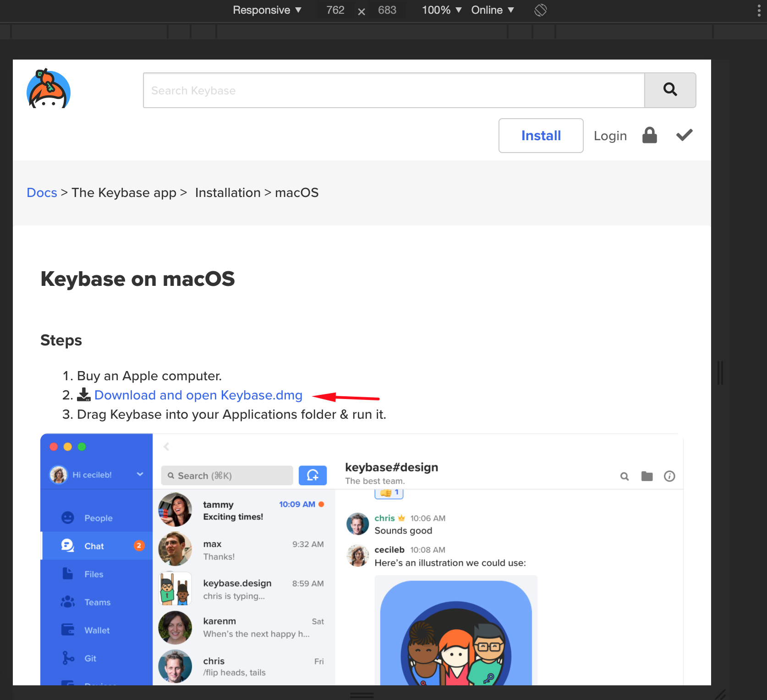Click the Wallet icon in sidebar
The width and height of the screenshot is (767, 700).
click(68, 630)
